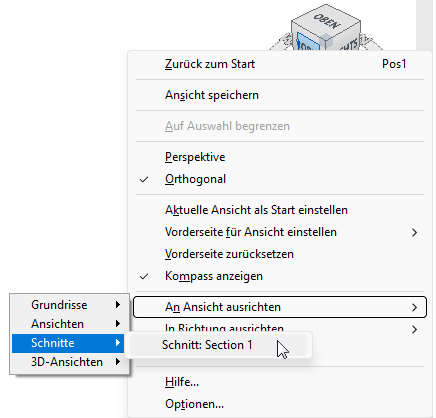Expand Vorderseite für Ansicht einstellen submenu arrow

coord(414,232)
